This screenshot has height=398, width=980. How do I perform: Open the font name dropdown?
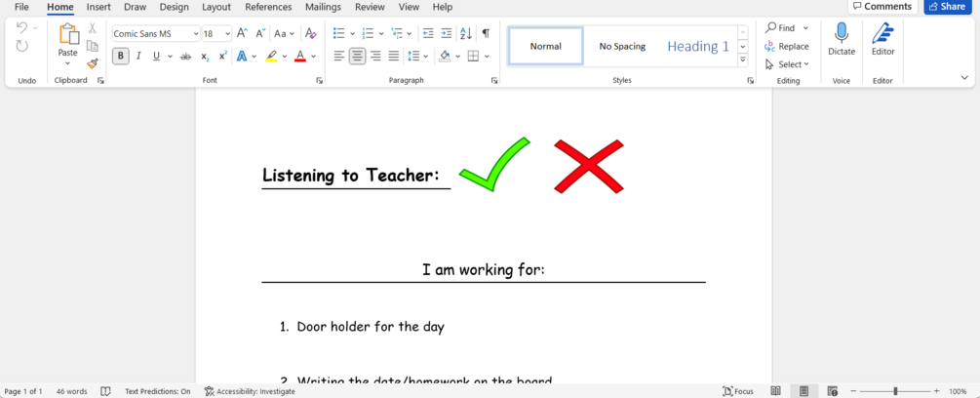(196, 34)
